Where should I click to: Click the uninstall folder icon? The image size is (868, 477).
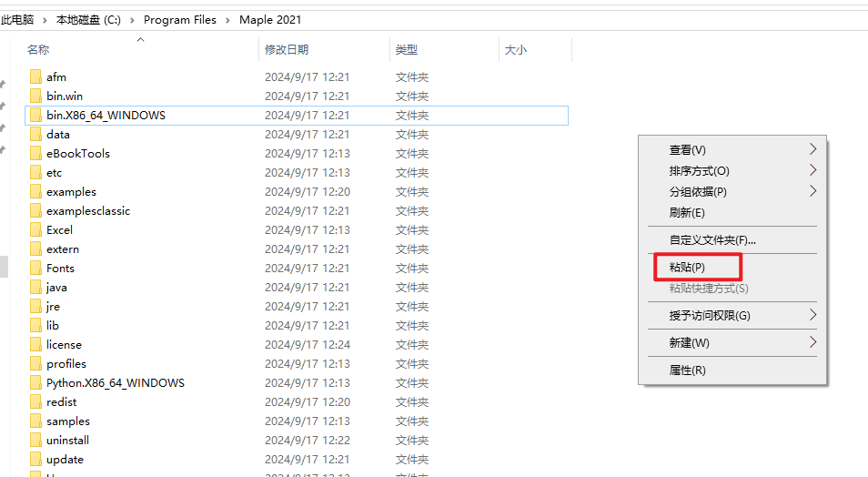tap(36, 440)
